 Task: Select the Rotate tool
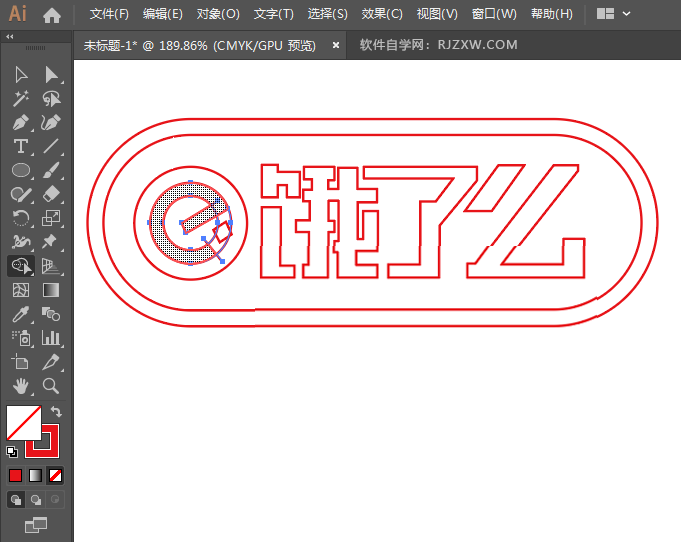[21, 218]
